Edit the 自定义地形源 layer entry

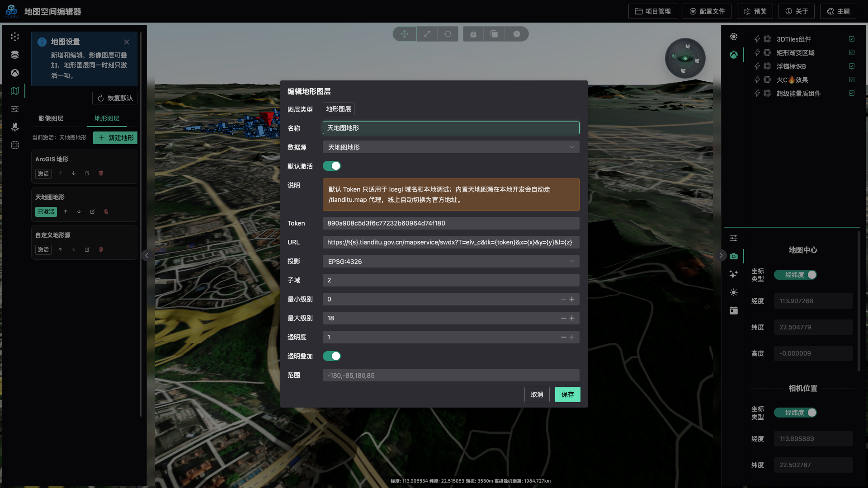point(87,249)
